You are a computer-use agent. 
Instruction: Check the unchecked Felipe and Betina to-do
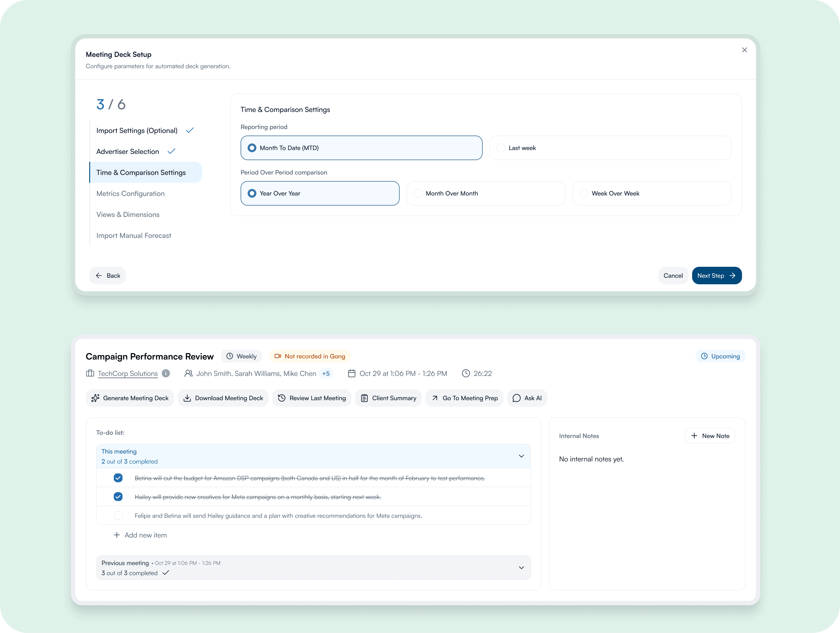pos(118,515)
